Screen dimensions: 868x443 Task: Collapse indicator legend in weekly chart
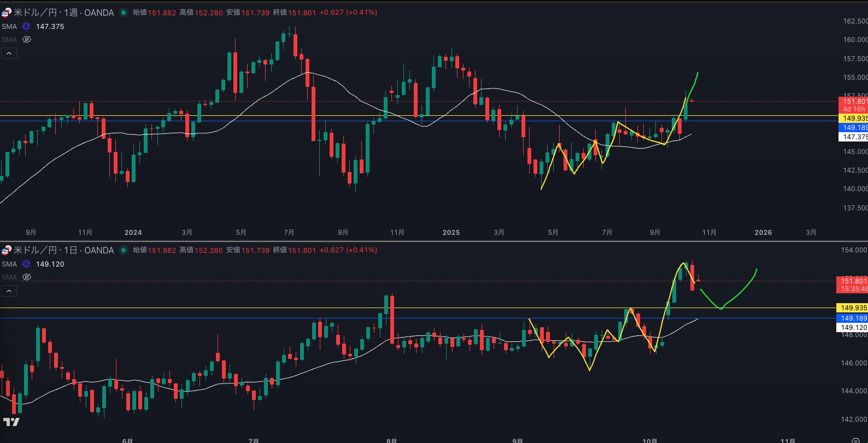pos(9,53)
